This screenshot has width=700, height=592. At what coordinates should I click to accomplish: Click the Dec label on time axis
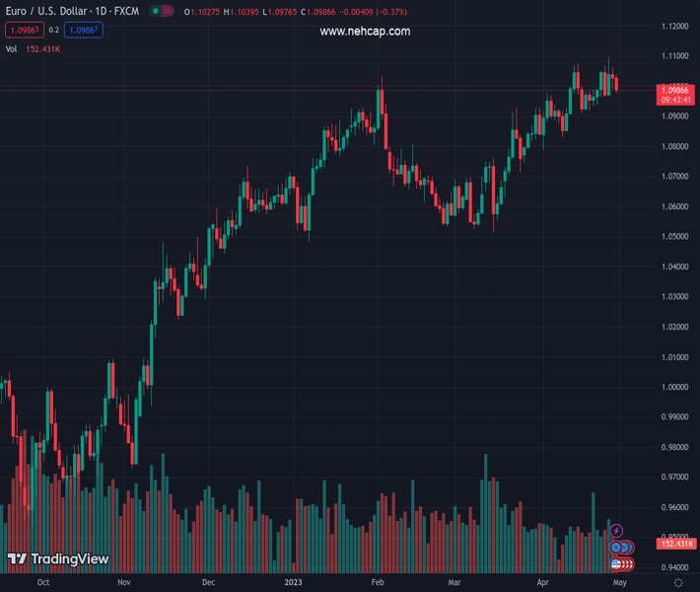[x=208, y=583]
